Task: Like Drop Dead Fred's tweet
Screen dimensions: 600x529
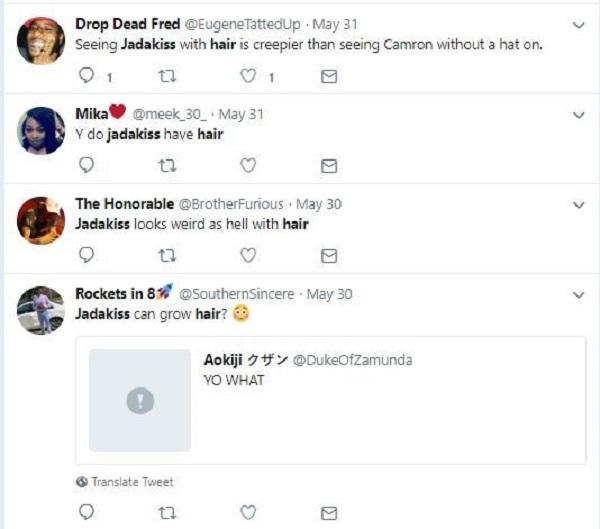Action: click(248, 76)
